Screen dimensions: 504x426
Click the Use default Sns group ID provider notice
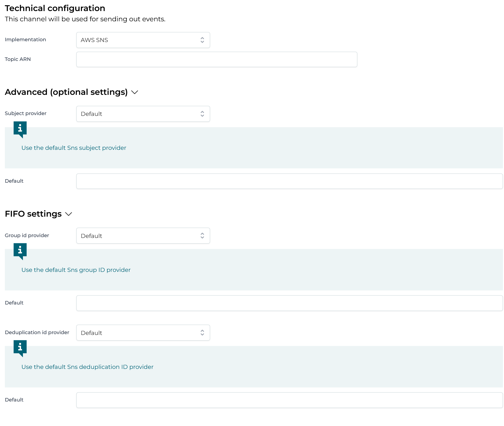pos(76,270)
